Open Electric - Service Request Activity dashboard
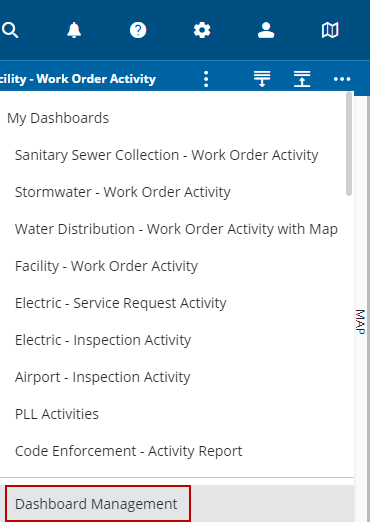This screenshot has height=522, width=370. (121, 303)
